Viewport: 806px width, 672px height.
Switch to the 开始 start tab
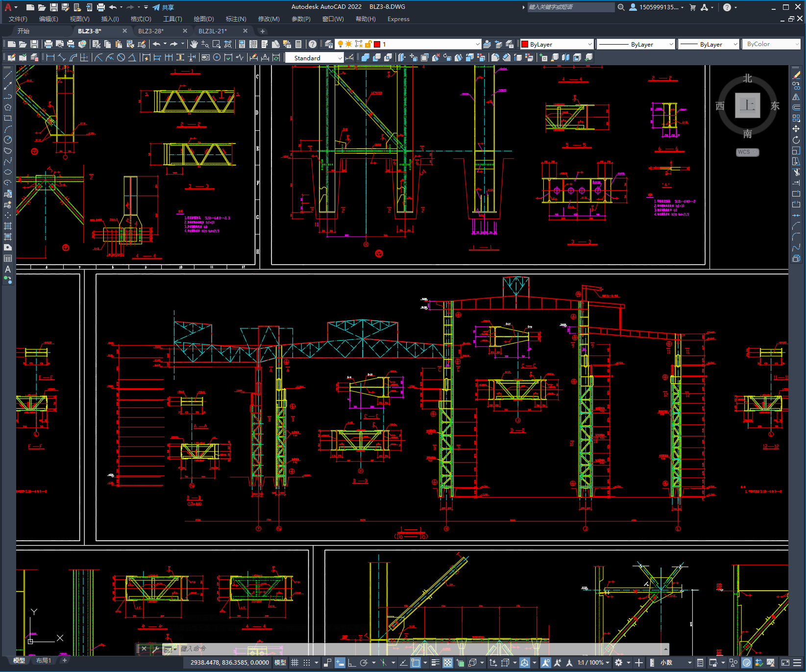click(x=24, y=31)
